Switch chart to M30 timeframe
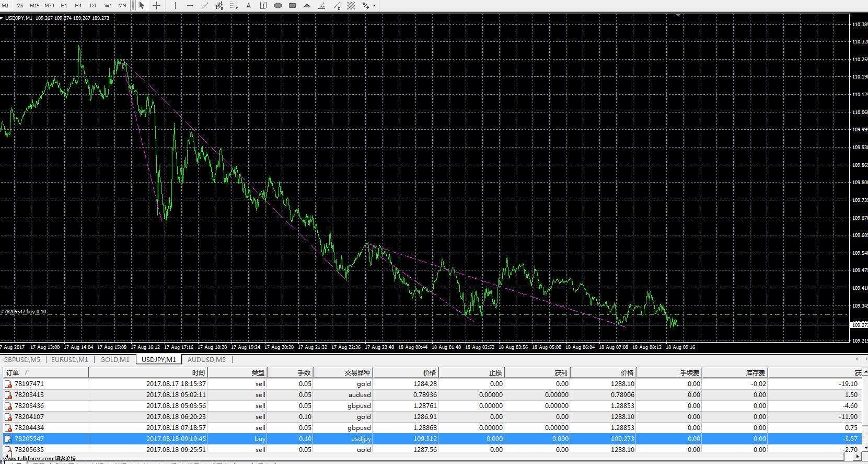 tap(49, 5)
